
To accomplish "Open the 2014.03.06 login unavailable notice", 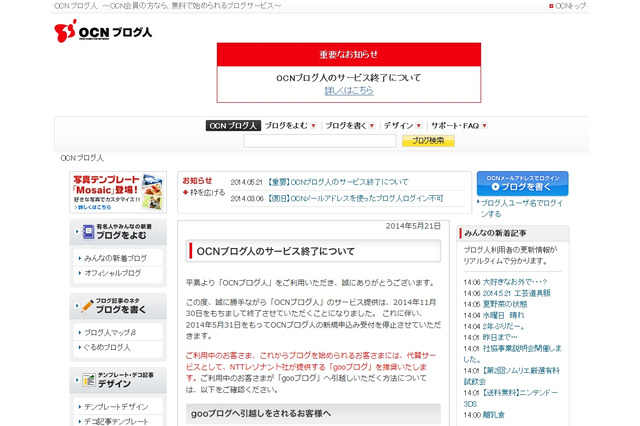I will 356,198.
